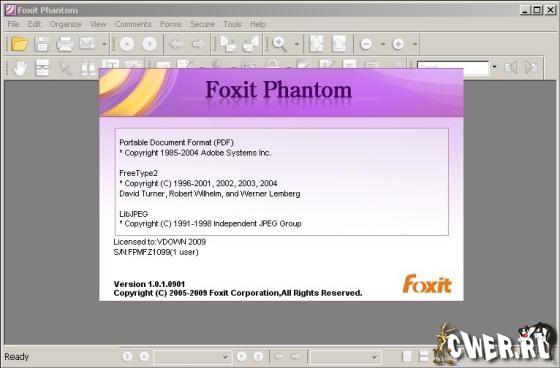This screenshot has width=560, height=368.
Task: Click the Zoom Out minus icon
Action: [x=366, y=44]
